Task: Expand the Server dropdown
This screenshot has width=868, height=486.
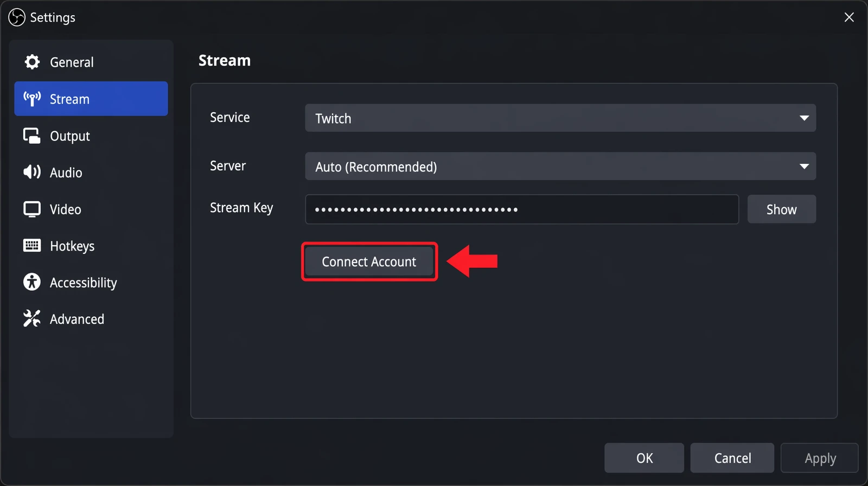Action: click(x=560, y=167)
